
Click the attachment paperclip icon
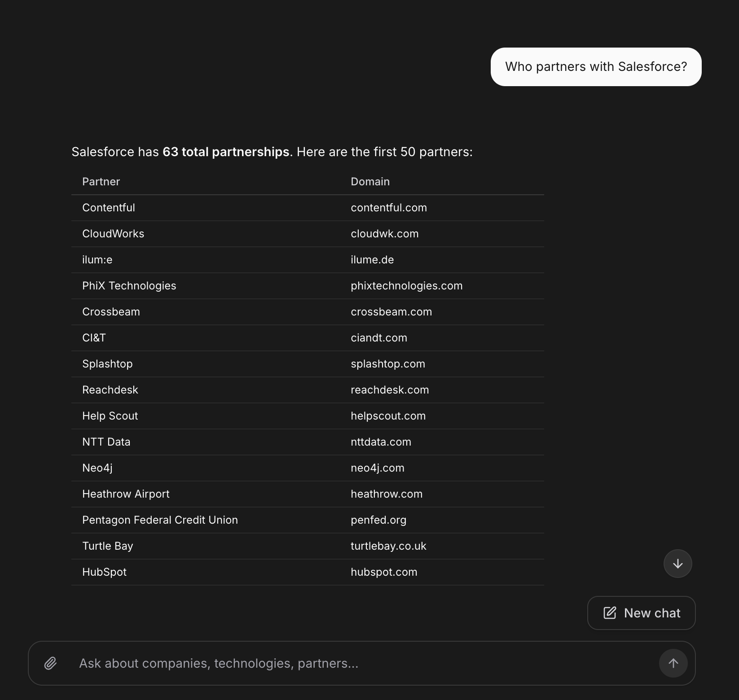51,663
